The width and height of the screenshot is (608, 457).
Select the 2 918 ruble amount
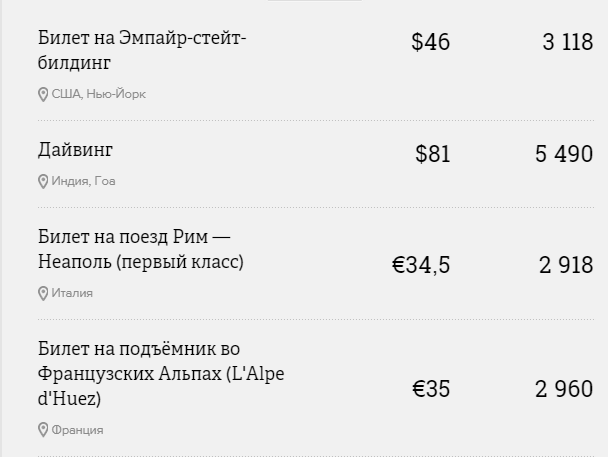566,265
